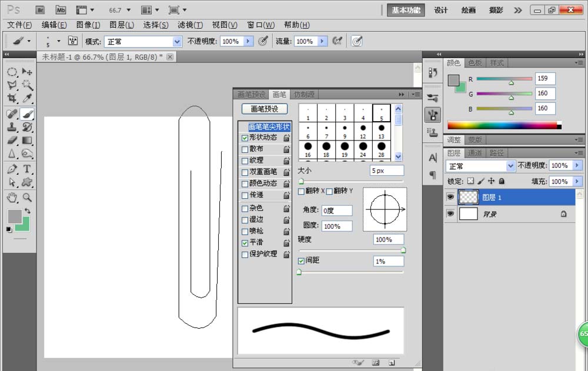Select the Zoom magnifier tool

pyautogui.click(x=27, y=198)
